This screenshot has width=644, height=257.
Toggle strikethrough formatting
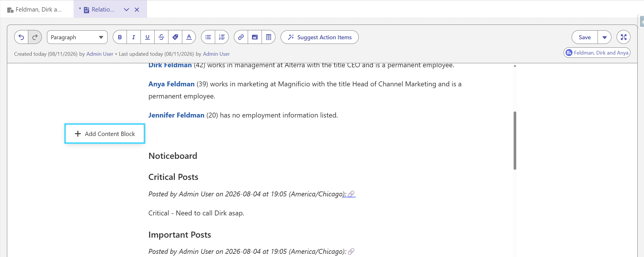[161, 37]
